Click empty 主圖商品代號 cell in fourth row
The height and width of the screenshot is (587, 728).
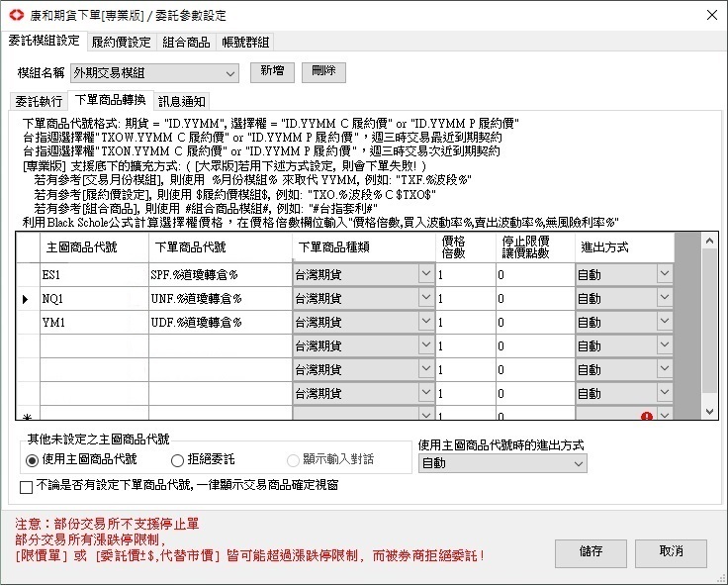(94, 345)
